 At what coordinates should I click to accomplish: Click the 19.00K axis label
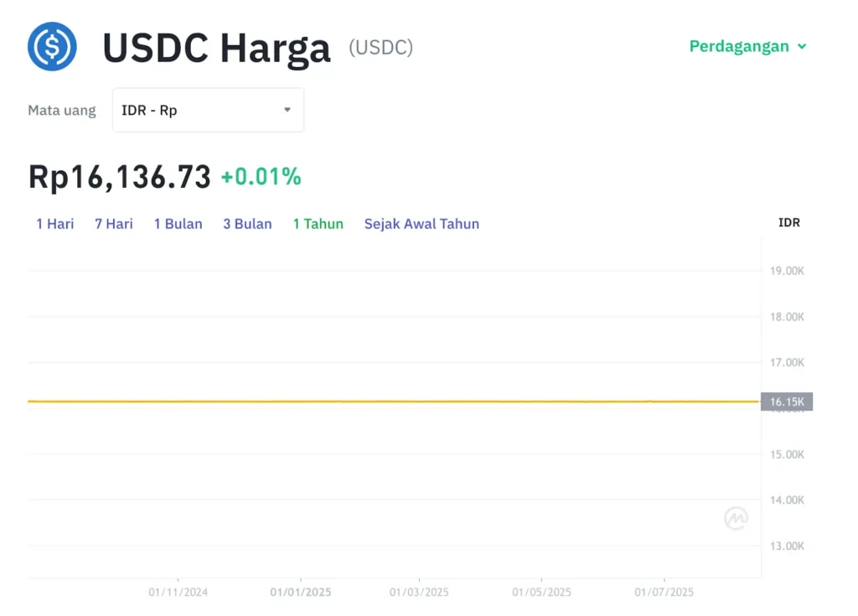tap(787, 271)
